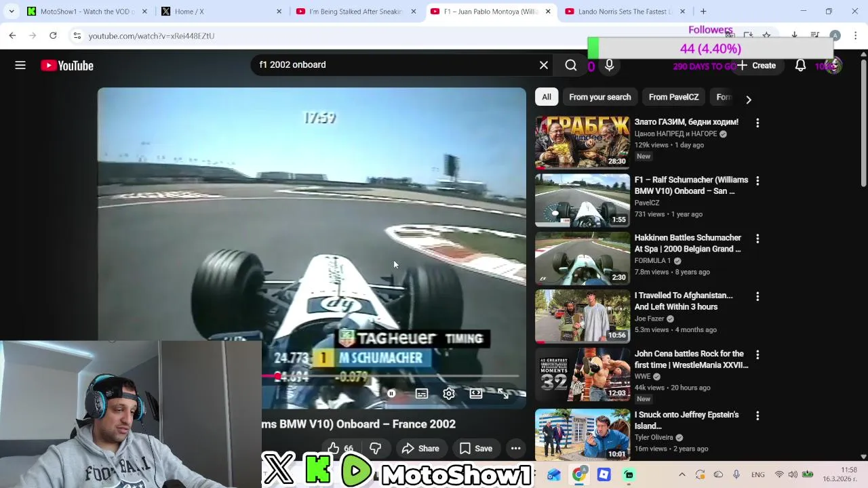868x488 pixels.
Task: Open Chrome downloads icon
Action: 794,35
